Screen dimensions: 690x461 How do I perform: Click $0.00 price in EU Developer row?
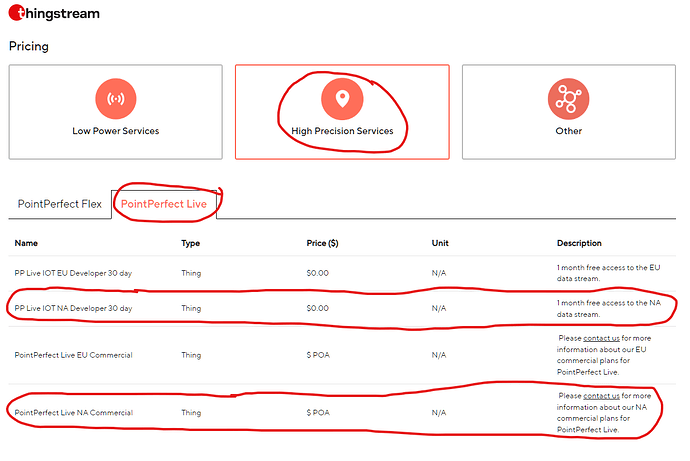318,273
